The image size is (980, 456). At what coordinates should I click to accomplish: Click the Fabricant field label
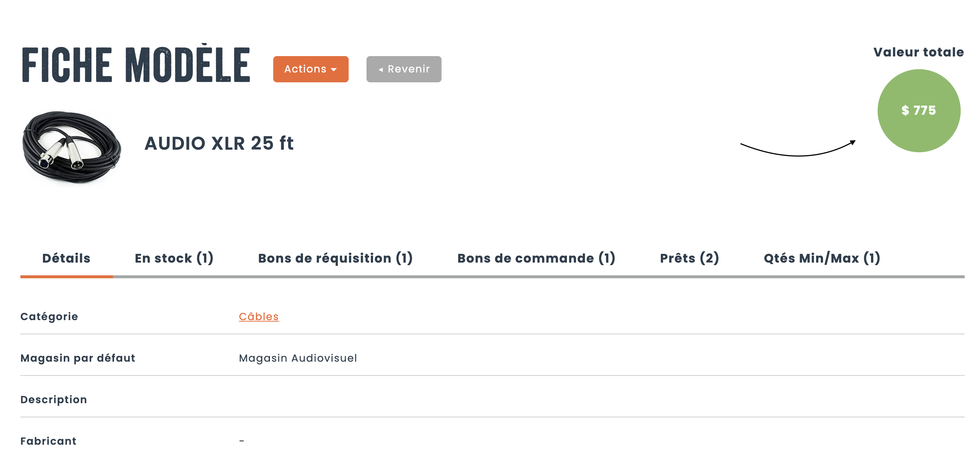[48, 441]
